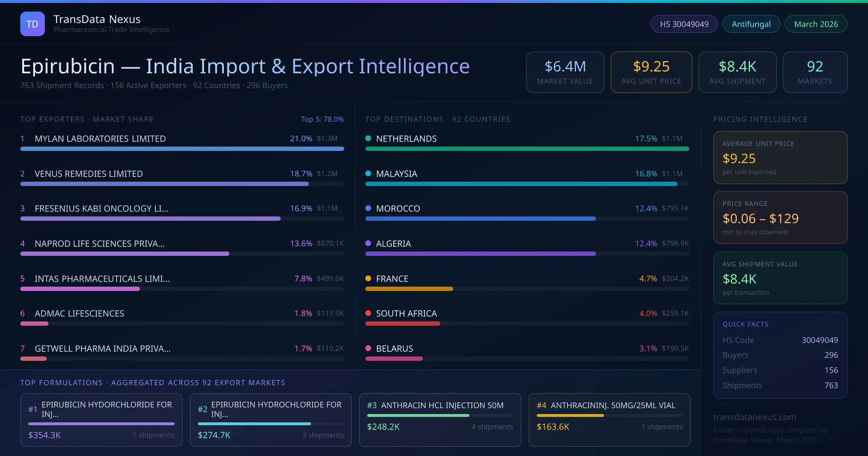Click the red South Africa dot marker
The width and height of the screenshot is (868, 456).
368,313
